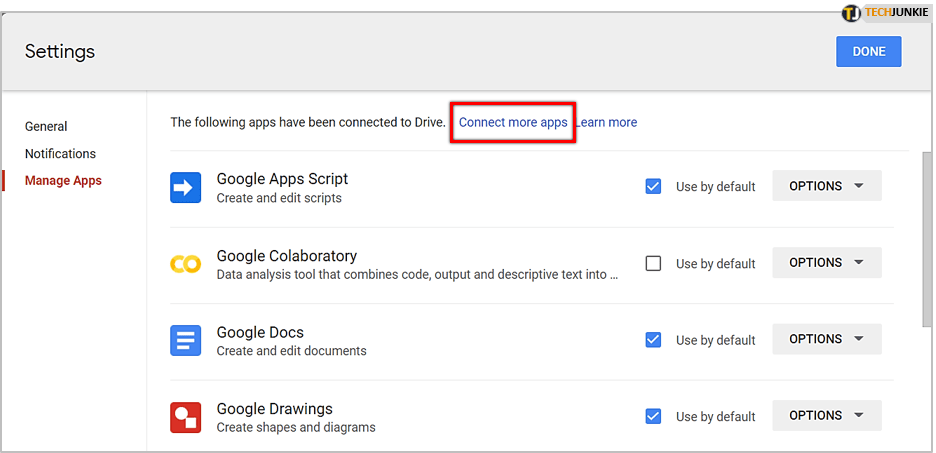Expand Options menu for Google Drawings
Viewport: 936px width, 453px height.
coord(826,415)
